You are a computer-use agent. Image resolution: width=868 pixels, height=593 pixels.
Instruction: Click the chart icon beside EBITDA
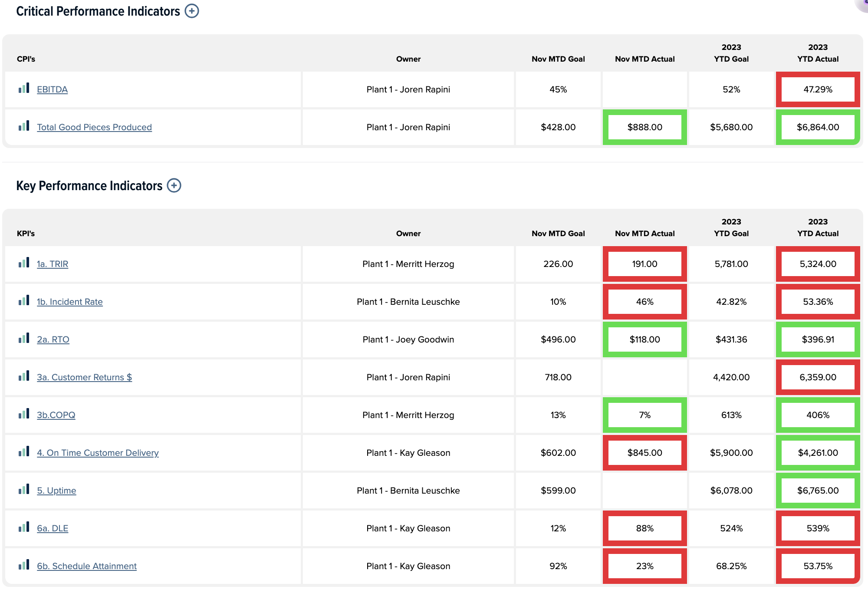tap(24, 89)
